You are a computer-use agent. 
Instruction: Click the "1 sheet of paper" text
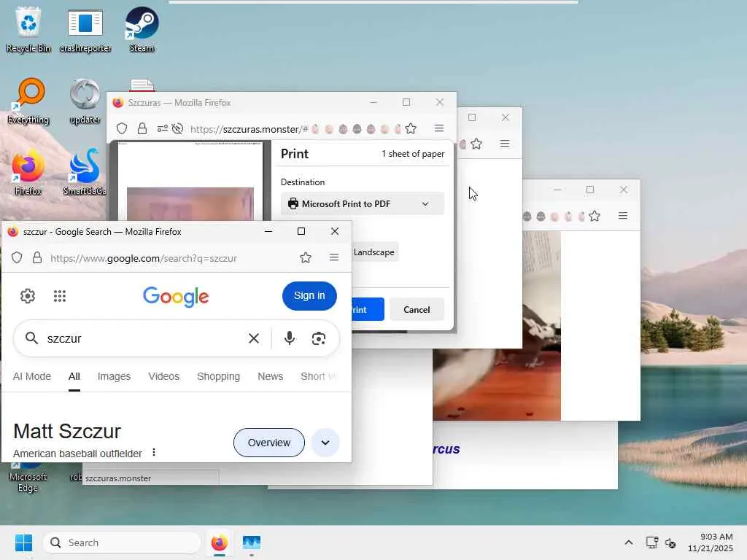click(413, 154)
